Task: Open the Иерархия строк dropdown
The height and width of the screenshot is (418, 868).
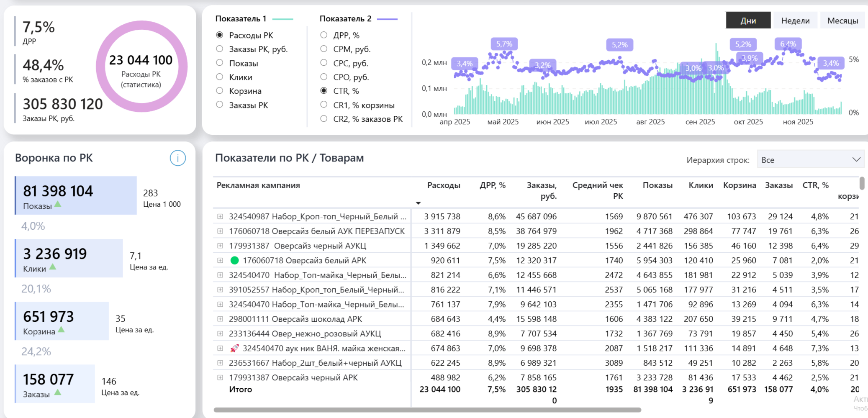Action: [x=810, y=160]
